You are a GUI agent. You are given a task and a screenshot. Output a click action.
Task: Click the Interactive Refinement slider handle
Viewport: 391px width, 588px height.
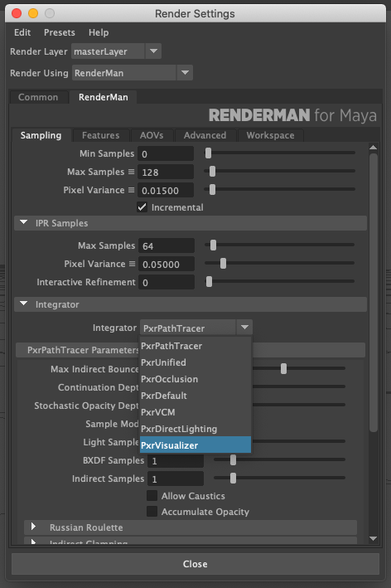pyautogui.click(x=209, y=282)
